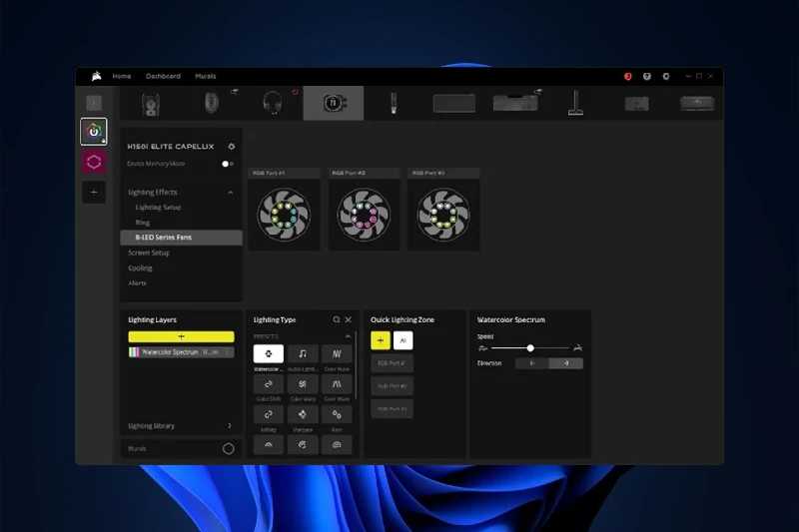The image size is (799, 532).
Task: Open H150i Elite Capellix device settings gear
Action: (232, 147)
